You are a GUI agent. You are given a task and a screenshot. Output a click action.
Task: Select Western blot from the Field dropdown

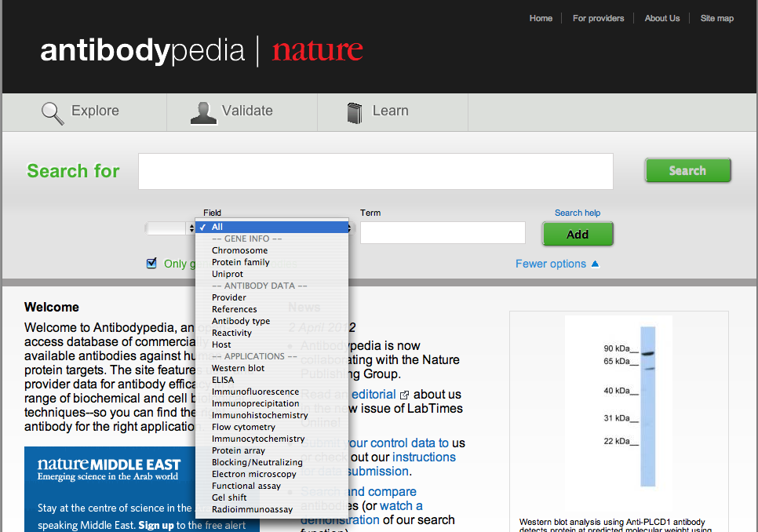coord(238,367)
